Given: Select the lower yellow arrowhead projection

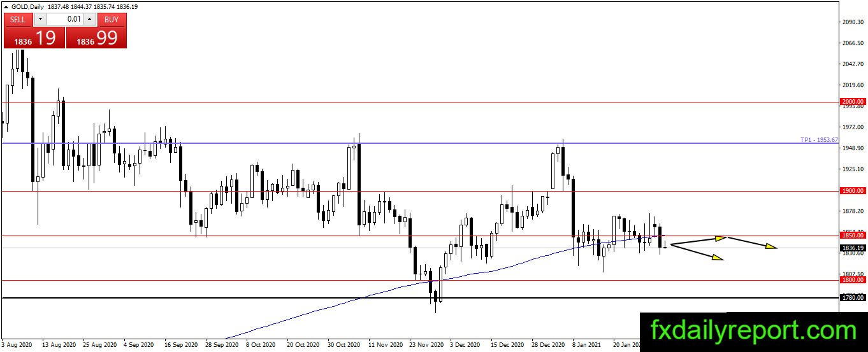Looking at the screenshot, I should pyautogui.click(x=718, y=257).
